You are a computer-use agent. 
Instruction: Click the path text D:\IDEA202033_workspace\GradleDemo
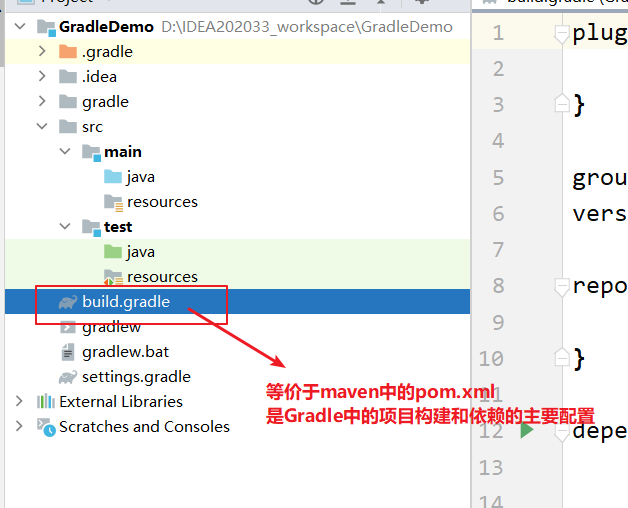tap(307, 27)
